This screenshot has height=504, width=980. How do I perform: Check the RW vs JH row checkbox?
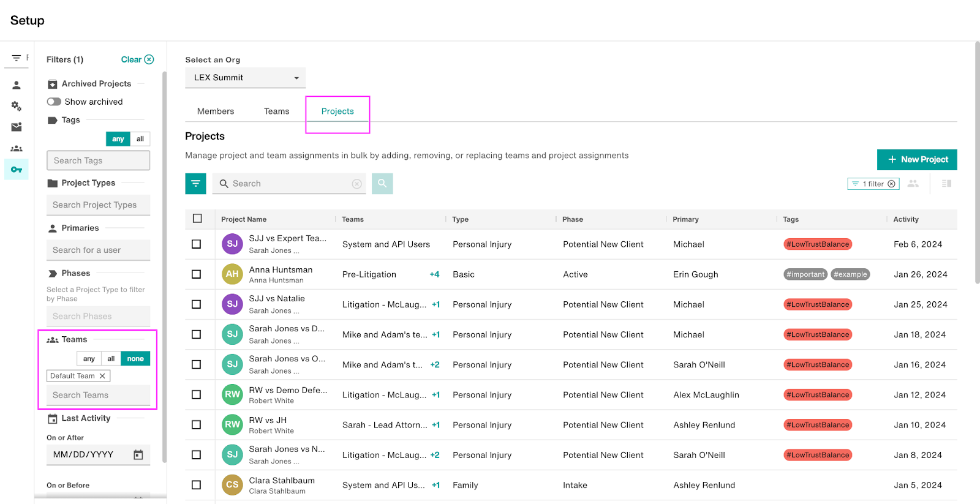coord(196,424)
